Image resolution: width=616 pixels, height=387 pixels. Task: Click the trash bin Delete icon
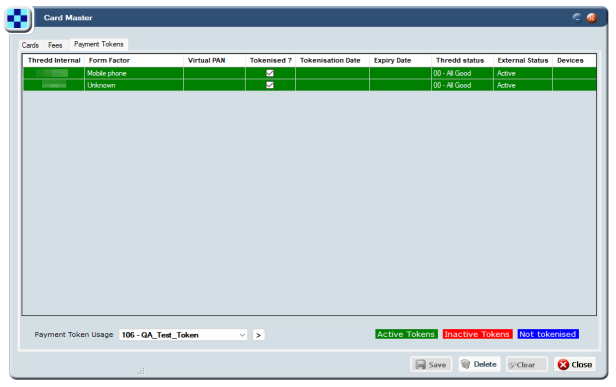(466, 364)
